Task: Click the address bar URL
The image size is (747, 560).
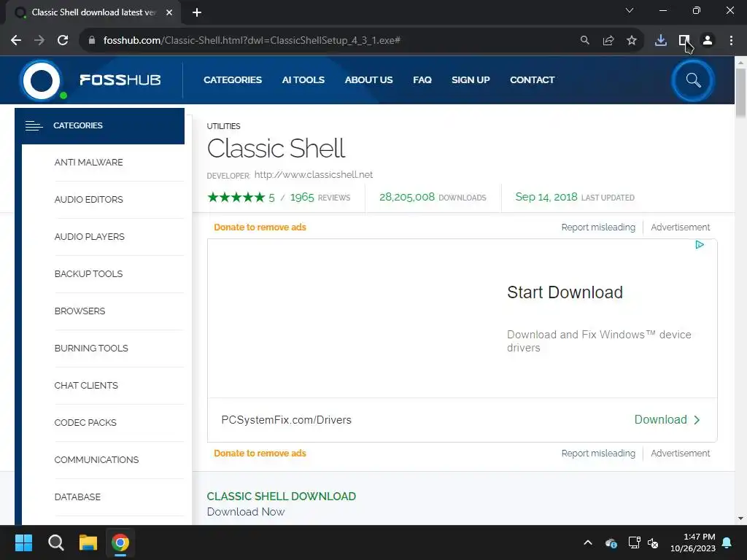Action: click(x=252, y=41)
